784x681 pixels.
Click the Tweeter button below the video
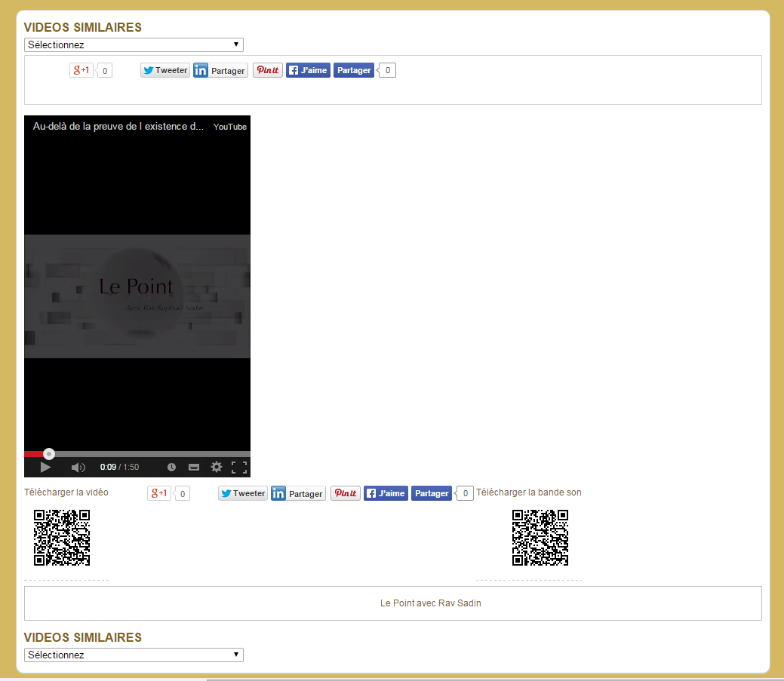click(x=243, y=494)
